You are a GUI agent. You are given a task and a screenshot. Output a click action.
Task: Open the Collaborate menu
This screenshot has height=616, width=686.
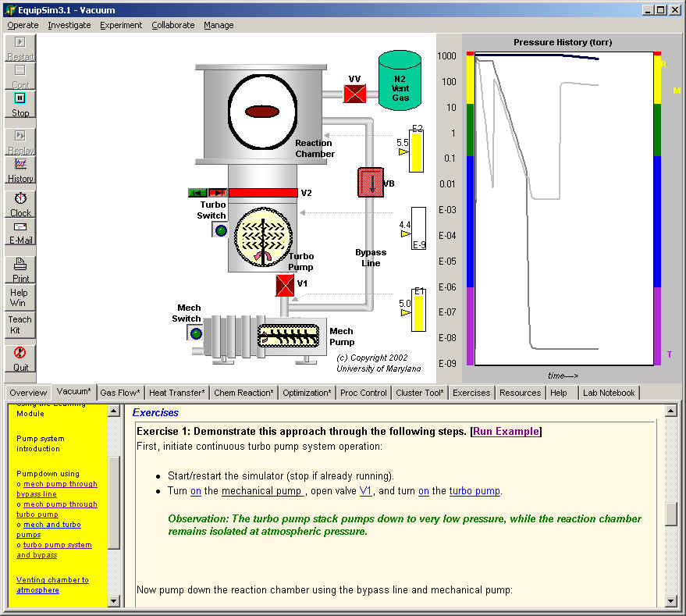[173, 25]
